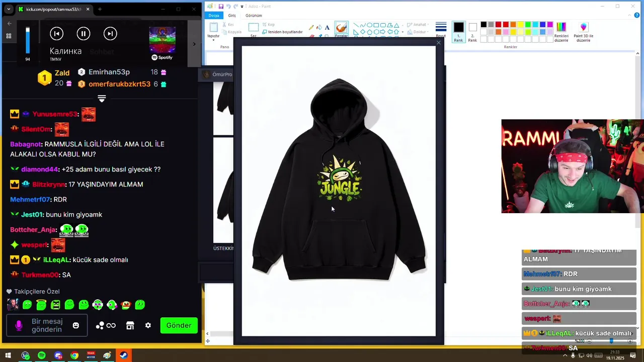Open the Kick shop icon
The width and height of the screenshot is (644, 362).
point(130,326)
